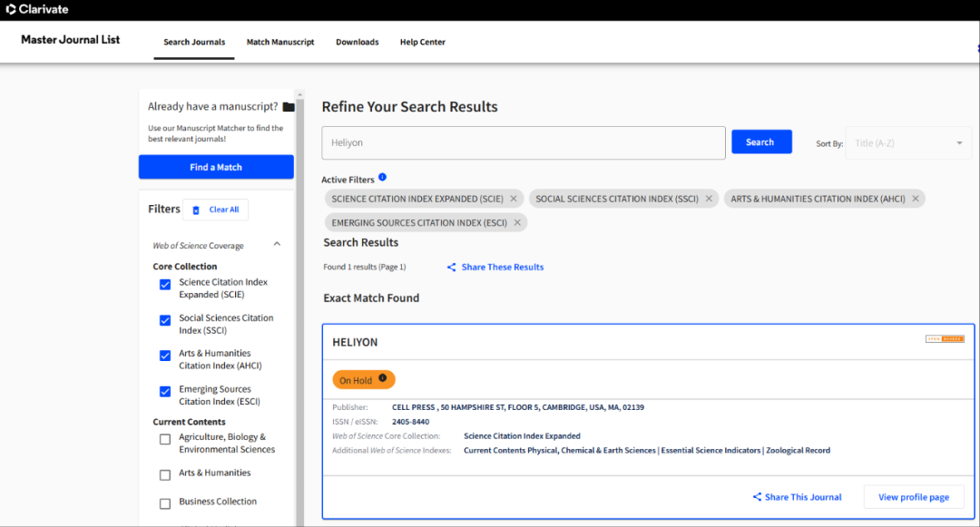The width and height of the screenshot is (980, 527).
Task: Click the ISSN value 2405-8440
Action: click(411, 422)
